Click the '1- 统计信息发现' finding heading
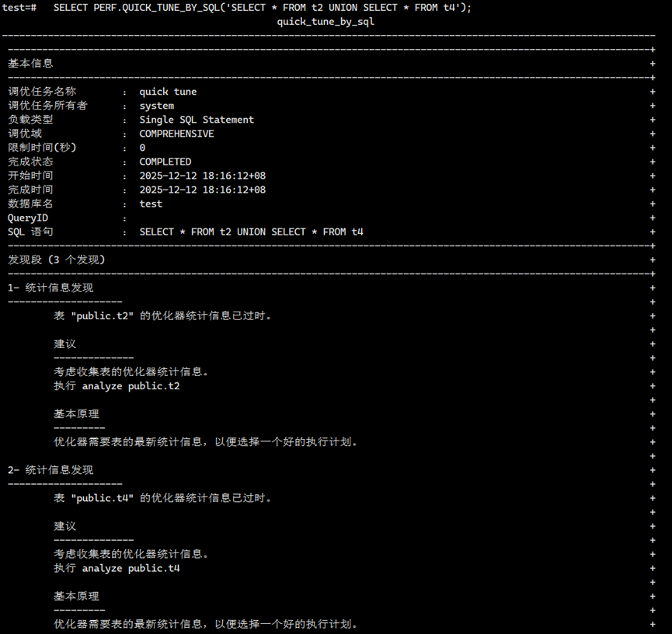This screenshot has width=672, height=634. click(50, 287)
